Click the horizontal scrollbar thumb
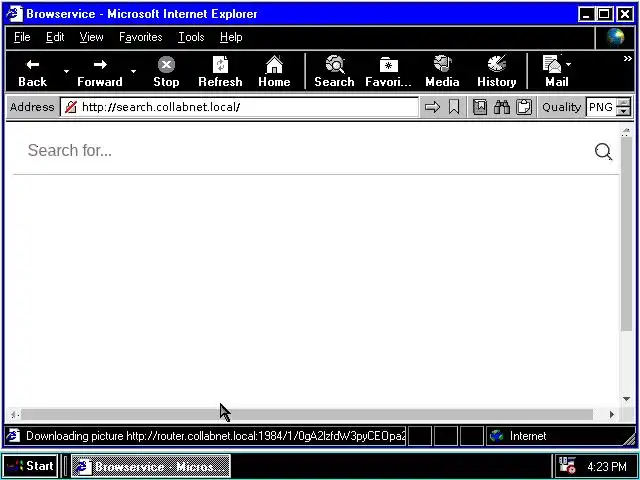Viewport: 640px width, 480px height. 307,415
